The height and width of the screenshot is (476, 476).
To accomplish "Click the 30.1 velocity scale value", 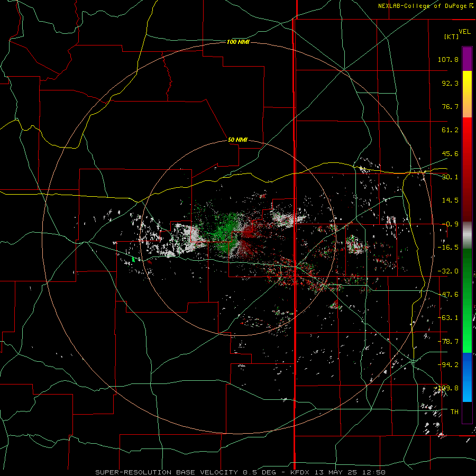I will [450, 177].
